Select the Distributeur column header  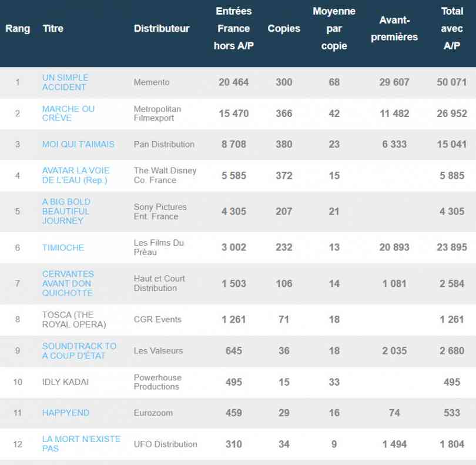(162, 29)
